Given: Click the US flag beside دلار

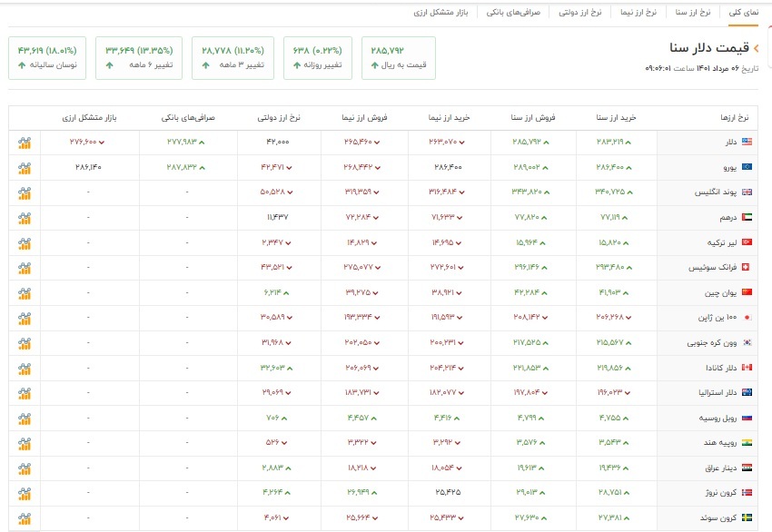Looking at the screenshot, I should [747, 143].
